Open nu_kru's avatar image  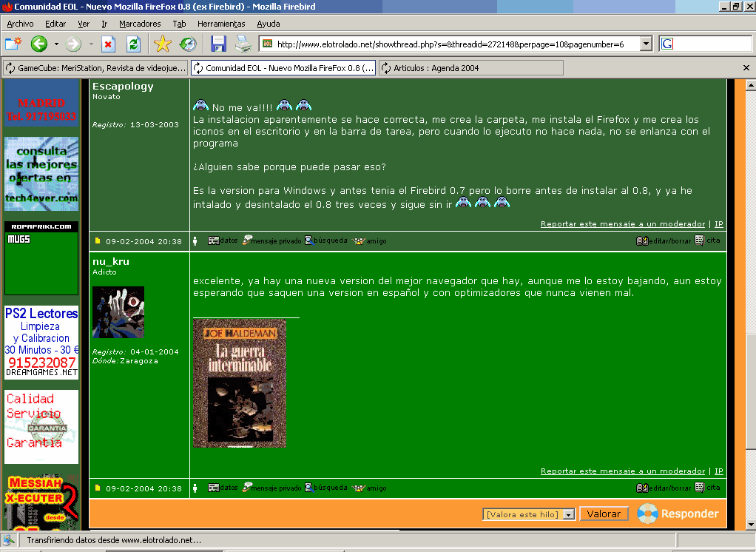(118, 312)
